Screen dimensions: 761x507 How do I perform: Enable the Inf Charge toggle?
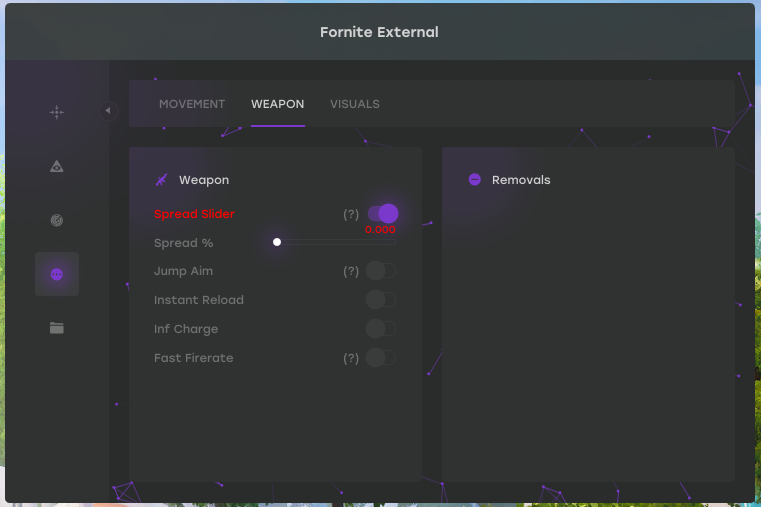[x=381, y=329]
